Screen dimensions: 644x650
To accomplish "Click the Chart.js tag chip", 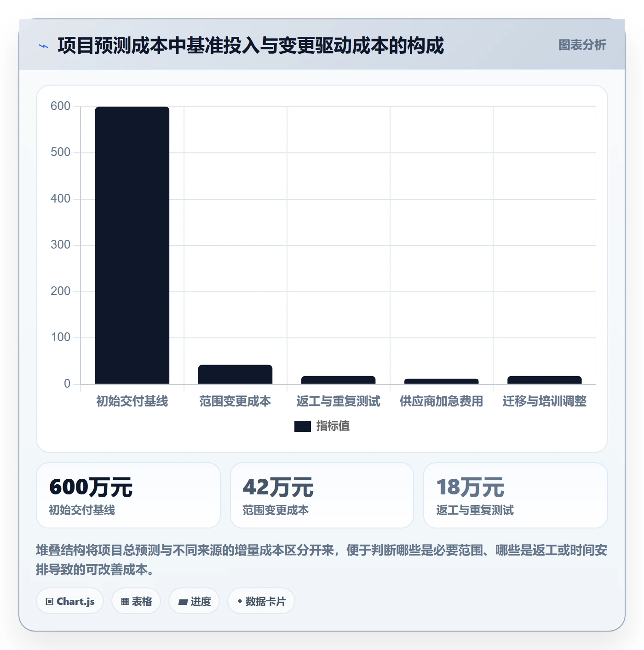I will pyautogui.click(x=70, y=601).
